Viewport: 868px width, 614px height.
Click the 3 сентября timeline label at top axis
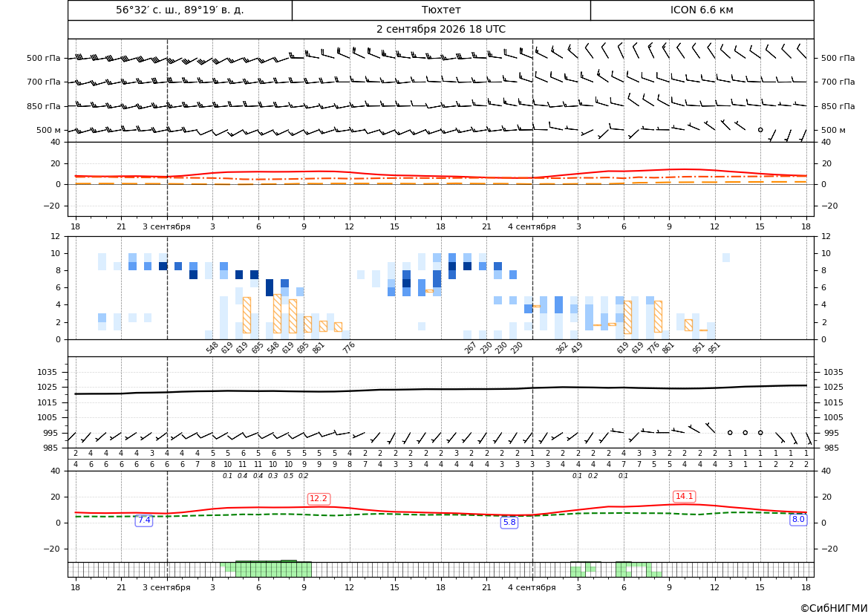point(166,226)
